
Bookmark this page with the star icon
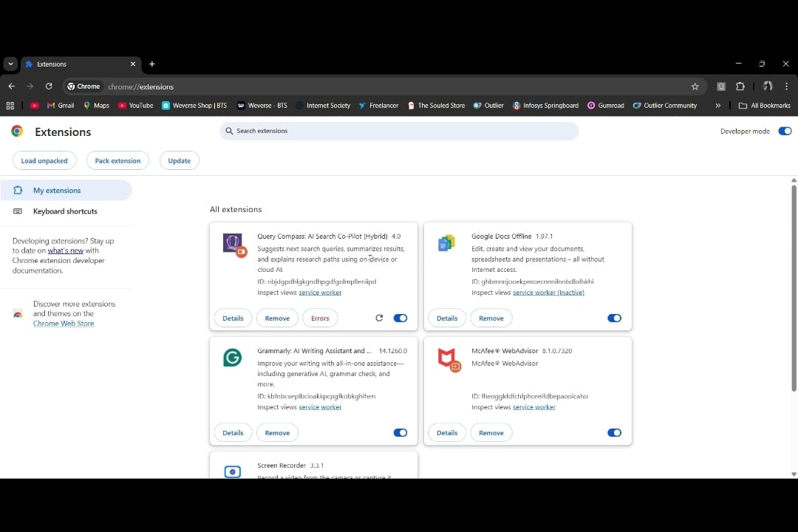pos(695,86)
